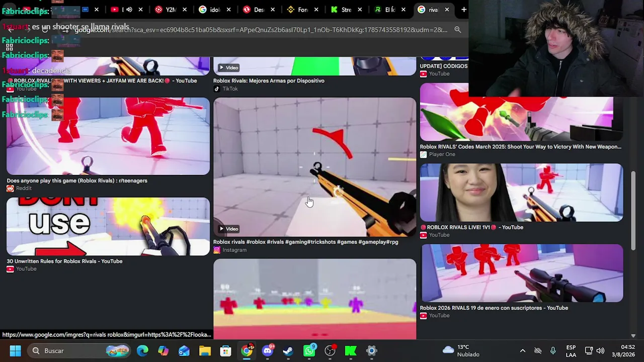Close the 'idol' Google tab

click(x=229, y=10)
